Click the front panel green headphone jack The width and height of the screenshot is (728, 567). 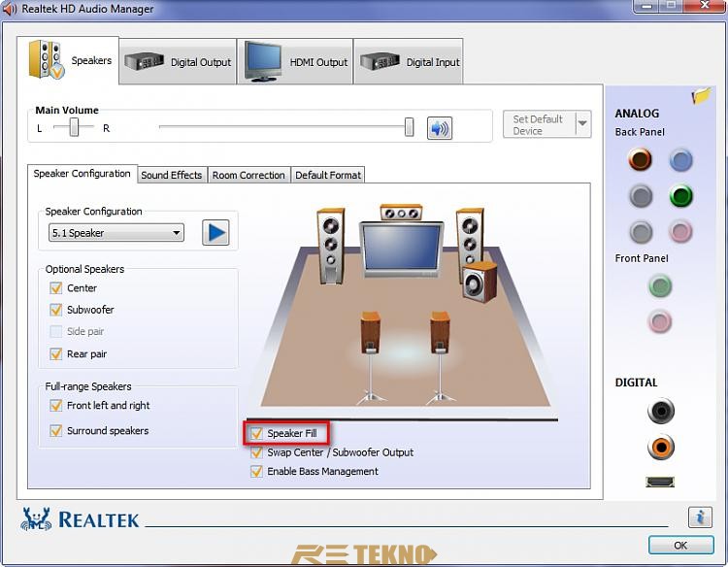[660, 285]
